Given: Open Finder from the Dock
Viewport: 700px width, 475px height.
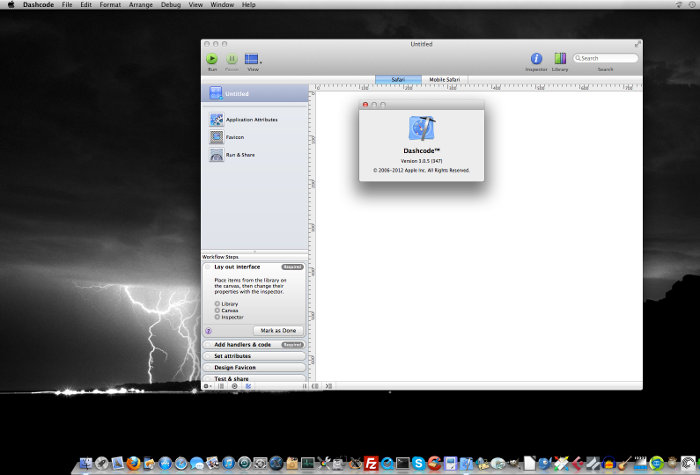Looking at the screenshot, I should pos(86,463).
